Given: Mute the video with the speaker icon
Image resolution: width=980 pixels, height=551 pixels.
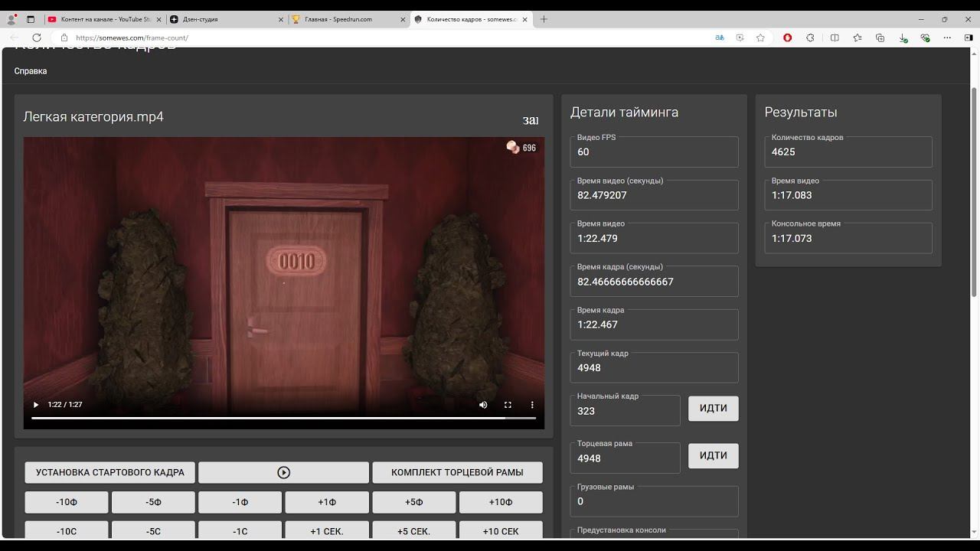Looking at the screenshot, I should pos(483,405).
